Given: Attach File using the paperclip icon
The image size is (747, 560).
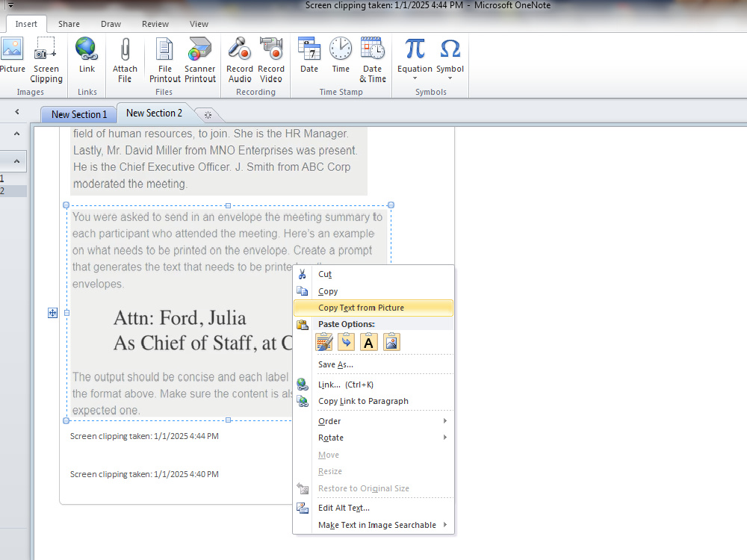Looking at the screenshot, I should click(x=124, y=60).
